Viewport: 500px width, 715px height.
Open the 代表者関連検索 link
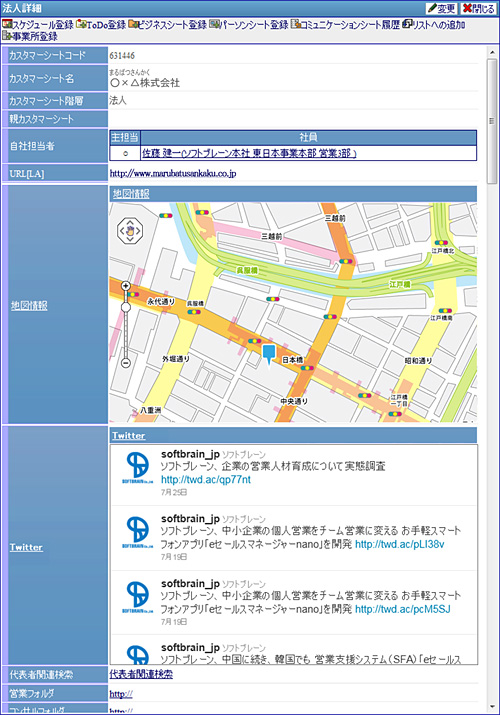141,674
